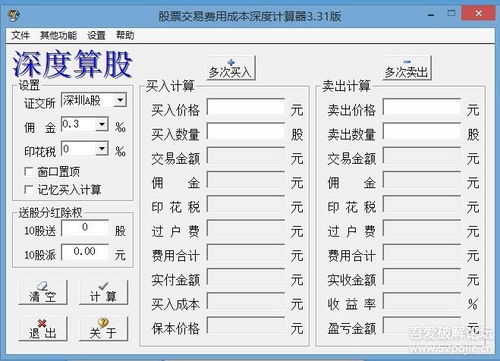The width and height of the screenshot is (500, 361).
Task: Click the 卖出计算 group label
Action: [346, 86]
